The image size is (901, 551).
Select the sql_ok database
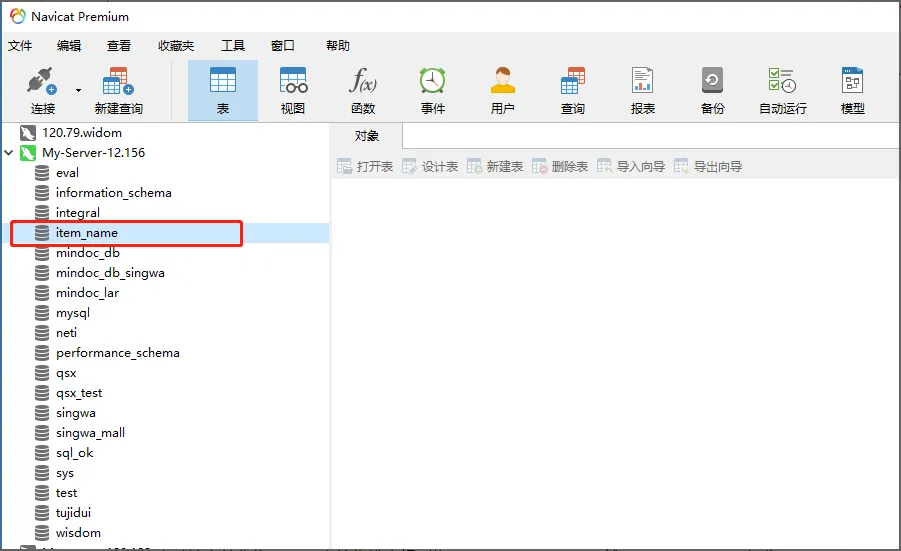75,453
